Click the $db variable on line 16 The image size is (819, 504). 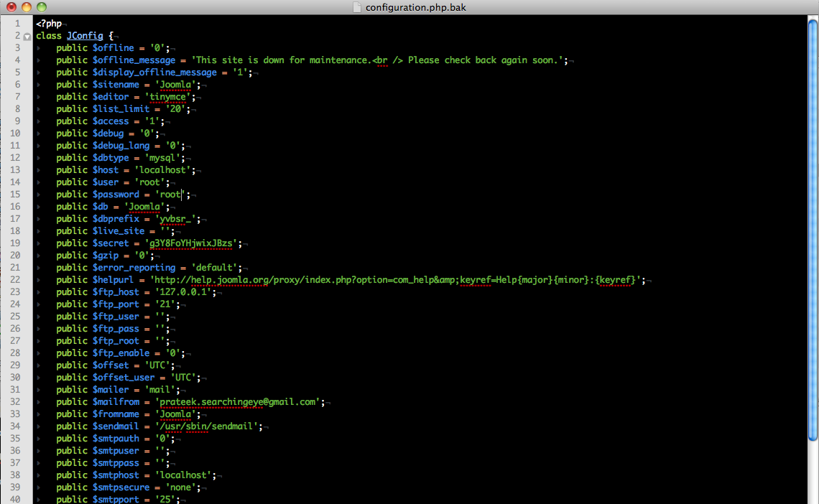[101, 207]
